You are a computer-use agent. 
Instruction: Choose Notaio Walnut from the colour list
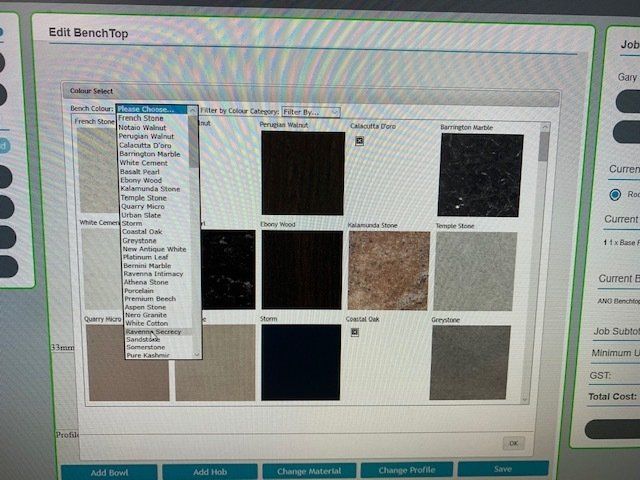(142, 127)
